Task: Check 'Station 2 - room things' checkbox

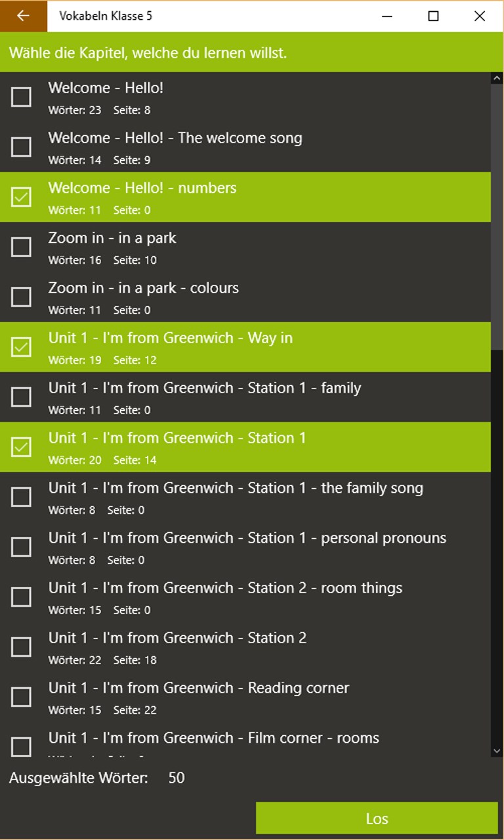Action: [x=22, y=597]
